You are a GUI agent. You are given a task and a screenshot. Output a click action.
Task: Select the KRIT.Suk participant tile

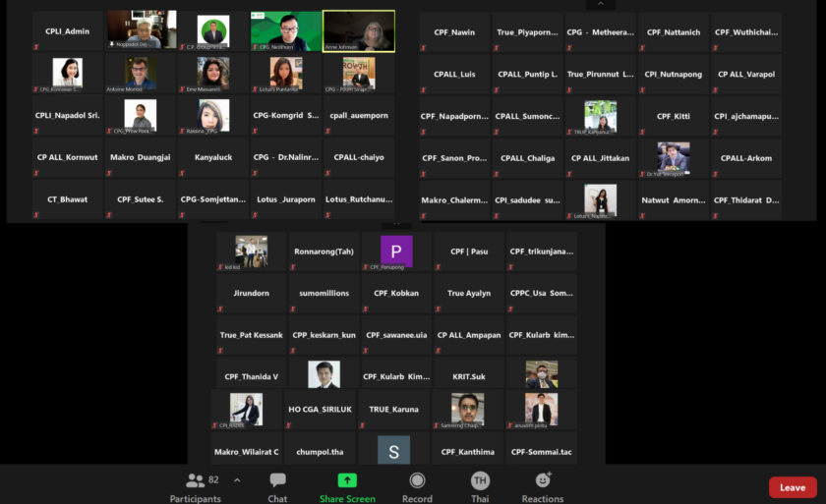pos(468,375)
